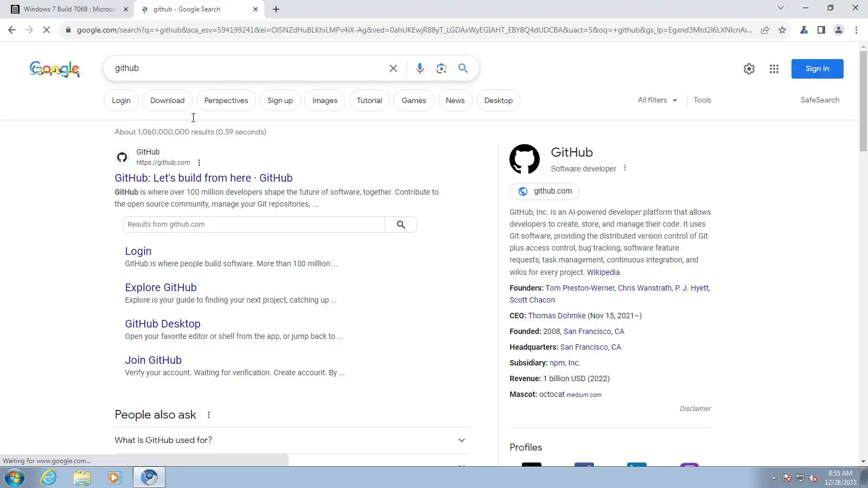Open the npm, Inc. subsidiary link
868x488 pixels.
click(x=565, y=363)
